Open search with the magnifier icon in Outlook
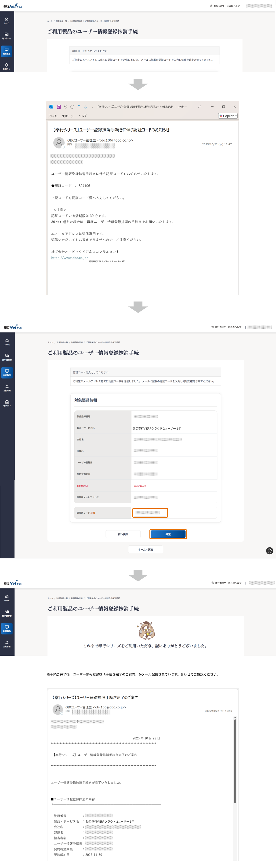Viewport: 276px width, 868px height. (x=200, y=107)
